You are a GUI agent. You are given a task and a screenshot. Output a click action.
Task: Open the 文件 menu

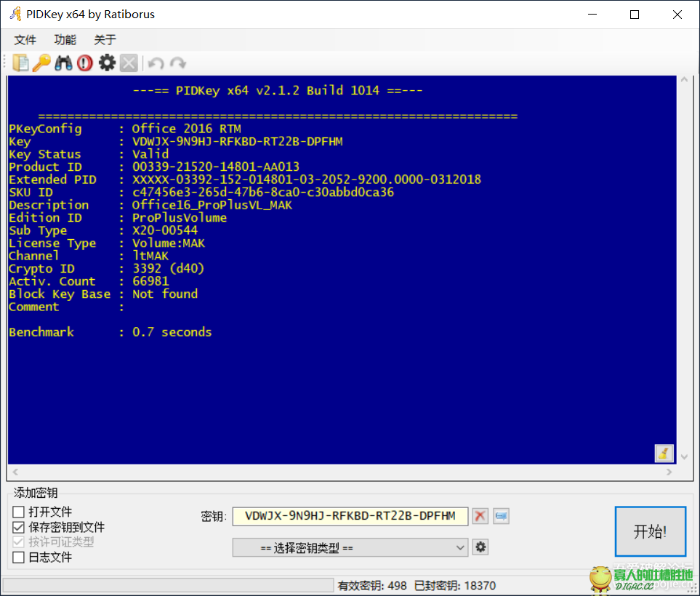[x=25, y=40]
